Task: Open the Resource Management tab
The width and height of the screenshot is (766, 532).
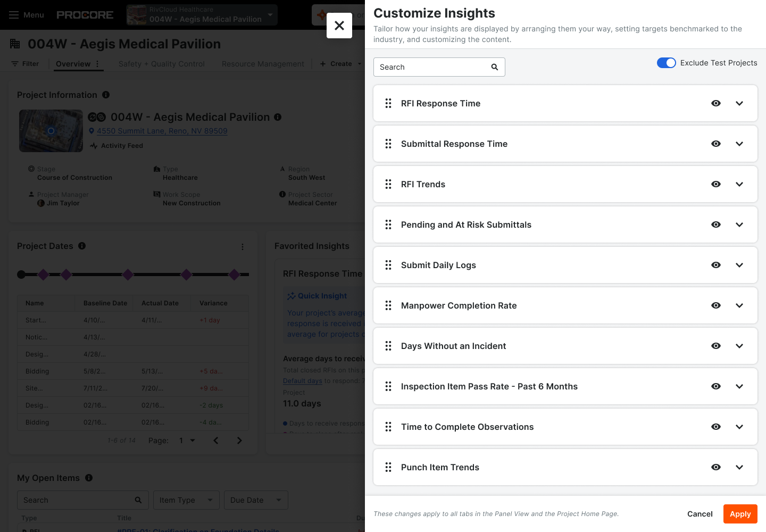Action: click(263, 64)
